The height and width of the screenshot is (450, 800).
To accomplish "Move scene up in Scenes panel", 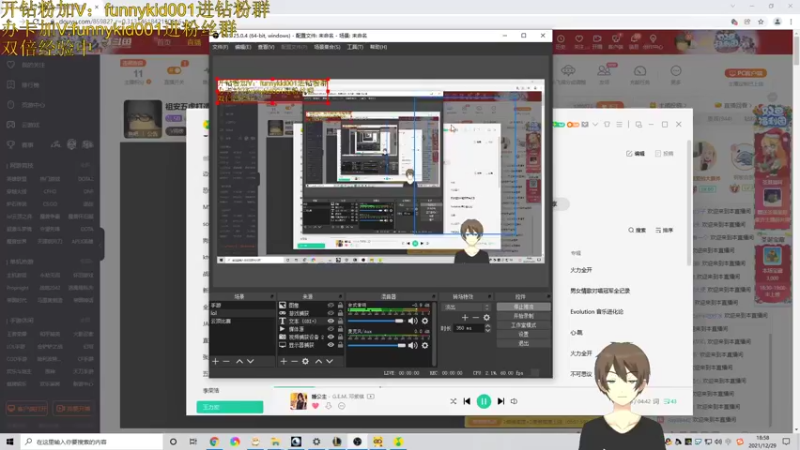I will coord(239,361).
